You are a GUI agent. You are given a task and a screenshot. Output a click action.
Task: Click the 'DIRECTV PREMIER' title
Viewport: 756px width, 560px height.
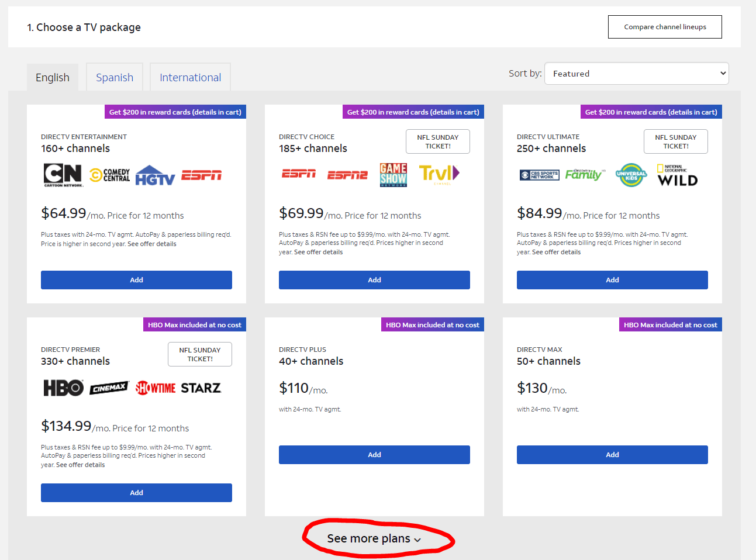[70, 350]
